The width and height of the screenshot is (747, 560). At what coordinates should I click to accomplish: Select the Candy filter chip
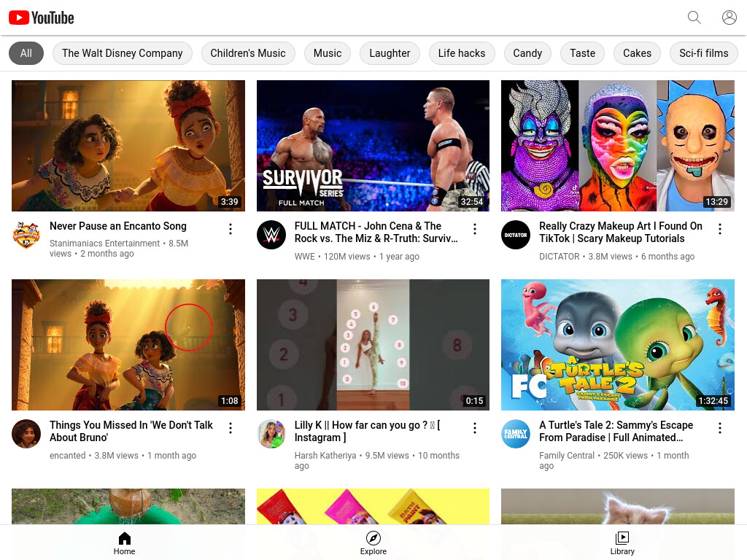pos(527,53)
